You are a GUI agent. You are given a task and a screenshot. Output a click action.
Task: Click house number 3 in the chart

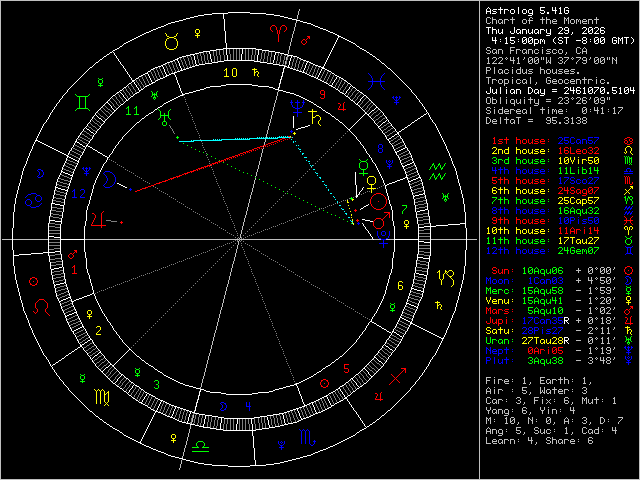point(157,384)
